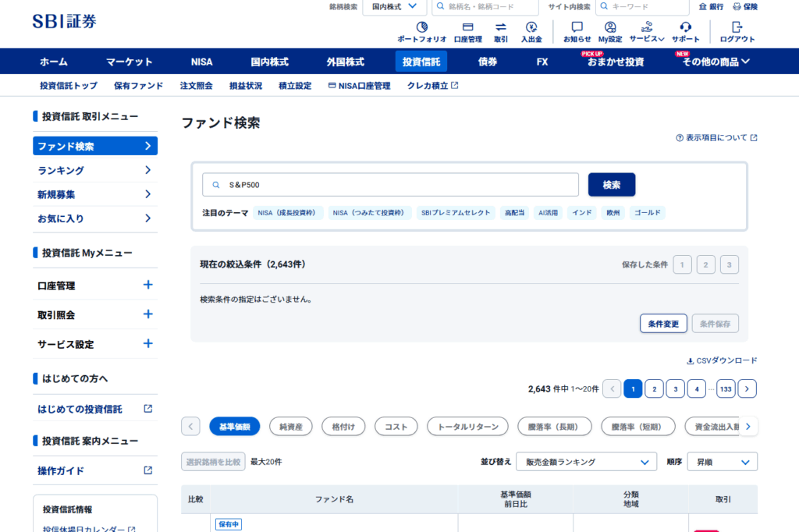
Task: Open the 外国株式 main navigation item
Action: [x=346, y=62]
